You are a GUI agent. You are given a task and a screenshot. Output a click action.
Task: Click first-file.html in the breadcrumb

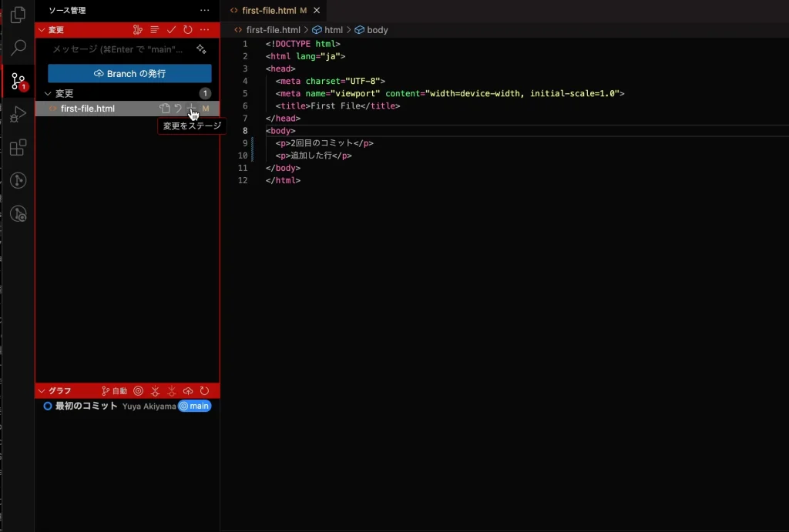click(274, 30)
